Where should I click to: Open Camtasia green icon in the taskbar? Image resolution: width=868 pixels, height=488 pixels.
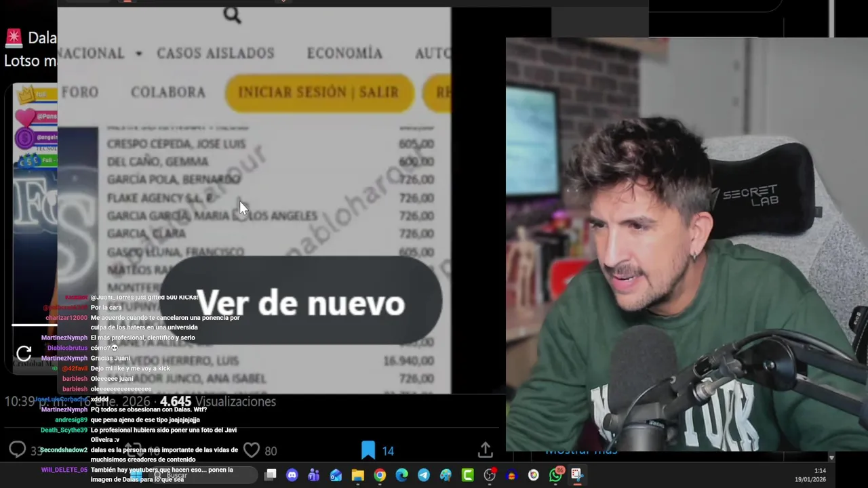(468, 474)
